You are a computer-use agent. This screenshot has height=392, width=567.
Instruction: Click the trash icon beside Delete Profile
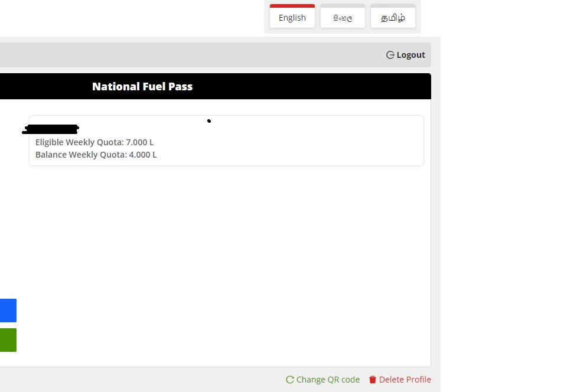(x=373, y=380)
